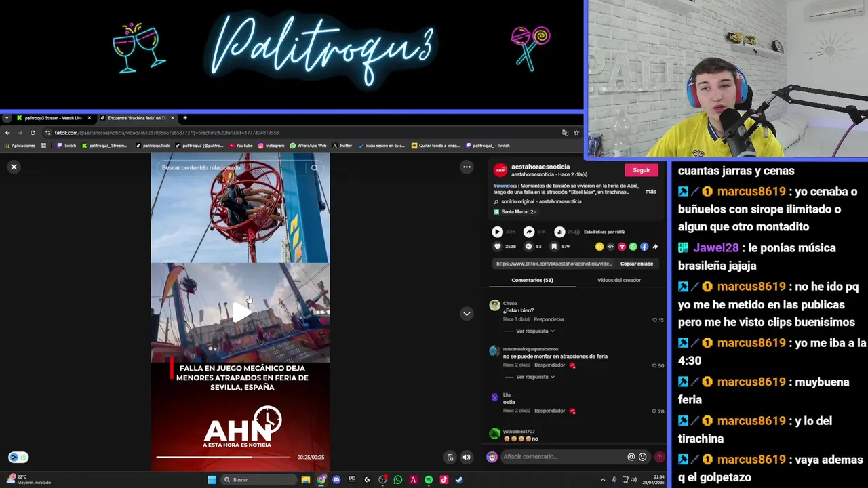Open comments via the speech bubble icon

(528, 247)
